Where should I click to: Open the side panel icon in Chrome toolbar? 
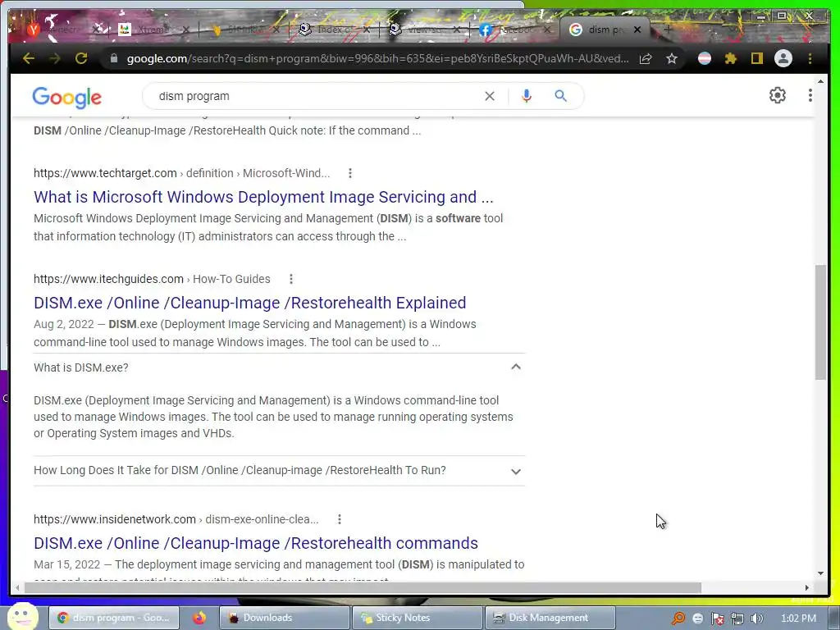[x=756, y=58]
